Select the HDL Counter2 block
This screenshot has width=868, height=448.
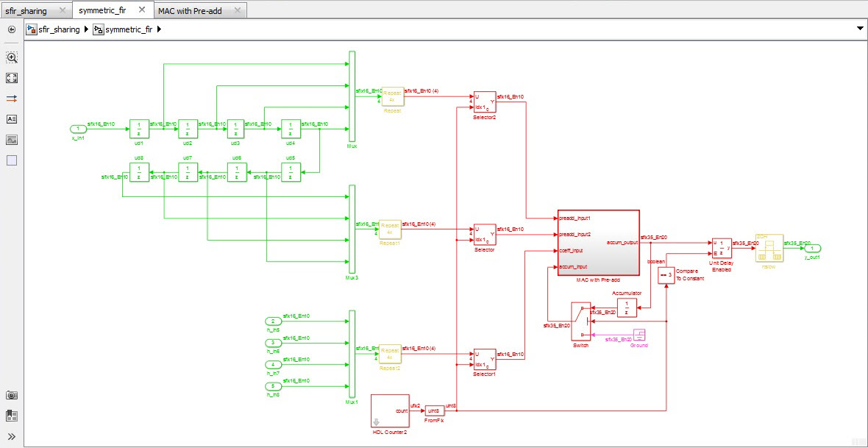[x=390, y=410]
